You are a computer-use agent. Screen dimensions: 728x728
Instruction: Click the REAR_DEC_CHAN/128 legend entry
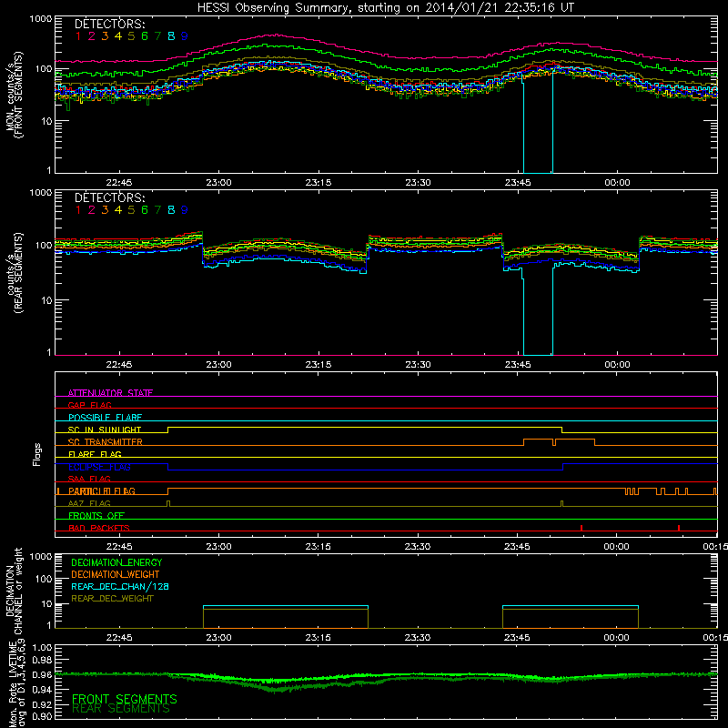coord(120,587)
